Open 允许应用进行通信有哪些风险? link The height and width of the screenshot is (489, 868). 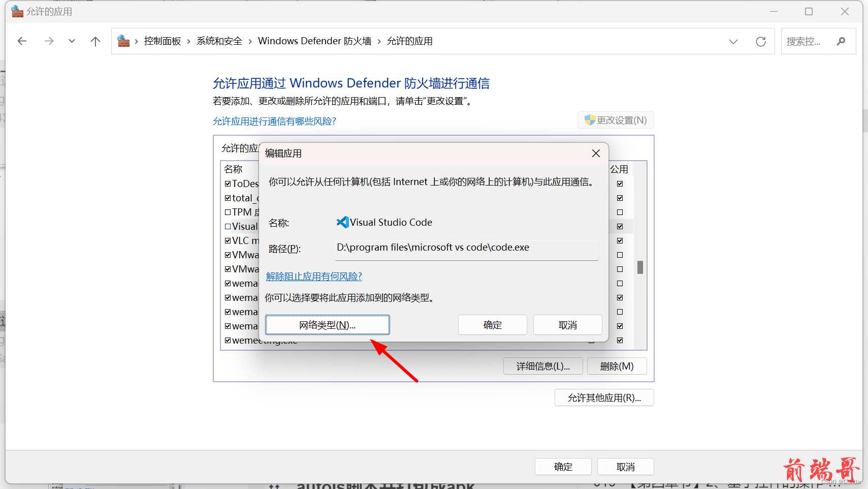pyautogui.click(x=274, y=121)
